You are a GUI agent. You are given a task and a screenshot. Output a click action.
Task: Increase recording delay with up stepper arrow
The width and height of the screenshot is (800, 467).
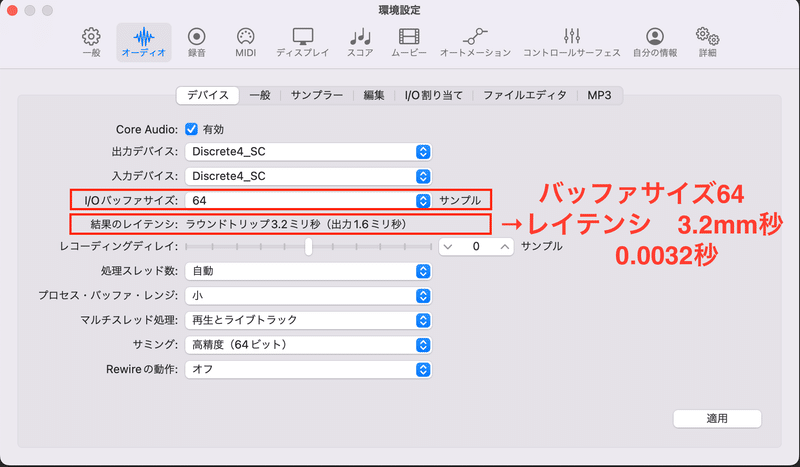[505, 247]
